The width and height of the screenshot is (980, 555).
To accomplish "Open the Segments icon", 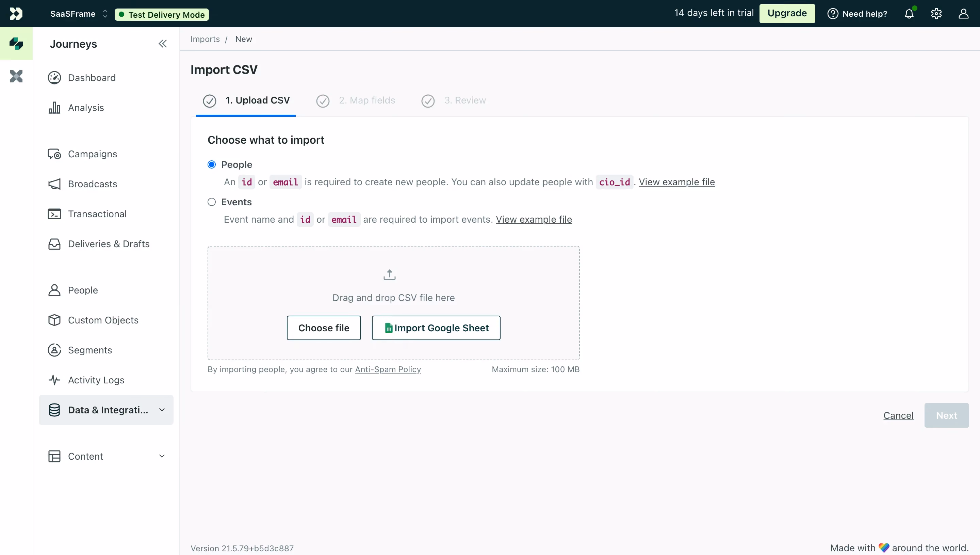I will (54, 350).
